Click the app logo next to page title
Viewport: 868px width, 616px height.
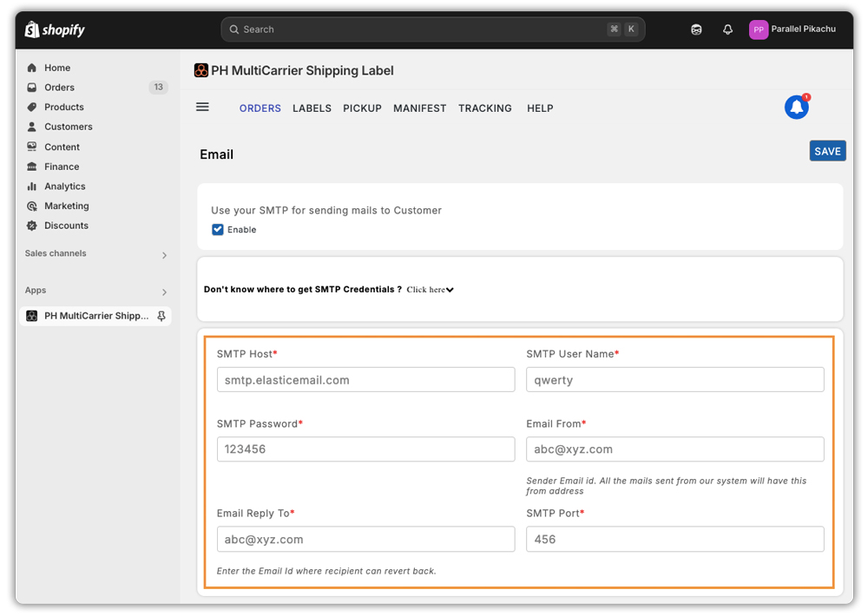(x=201, y=70)
